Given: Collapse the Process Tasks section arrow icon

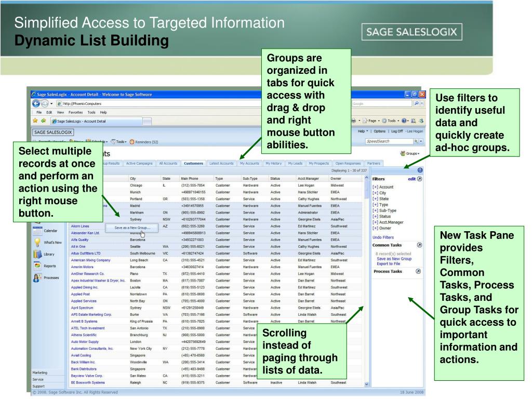Looking at the screenshot, I should (418, 271).
